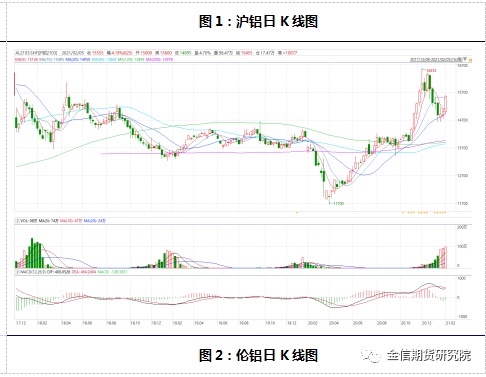Click the 2021/02/05 date in chart header
Screen dimensions: 486x377
pos(73,53)
